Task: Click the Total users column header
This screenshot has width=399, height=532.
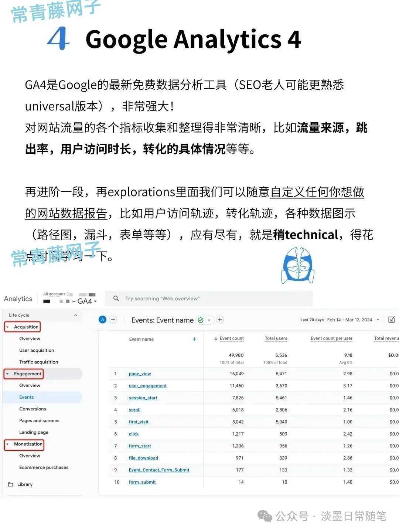Action: tap(276, 338)
